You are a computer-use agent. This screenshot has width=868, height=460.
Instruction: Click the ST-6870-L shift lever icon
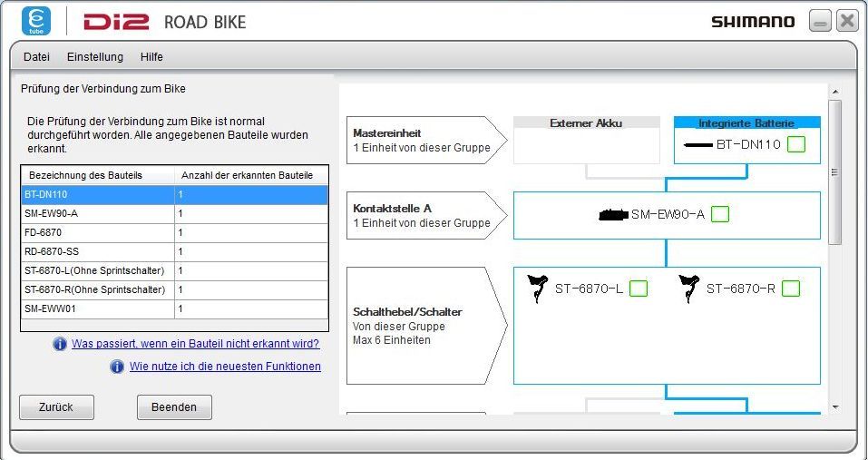537,289
